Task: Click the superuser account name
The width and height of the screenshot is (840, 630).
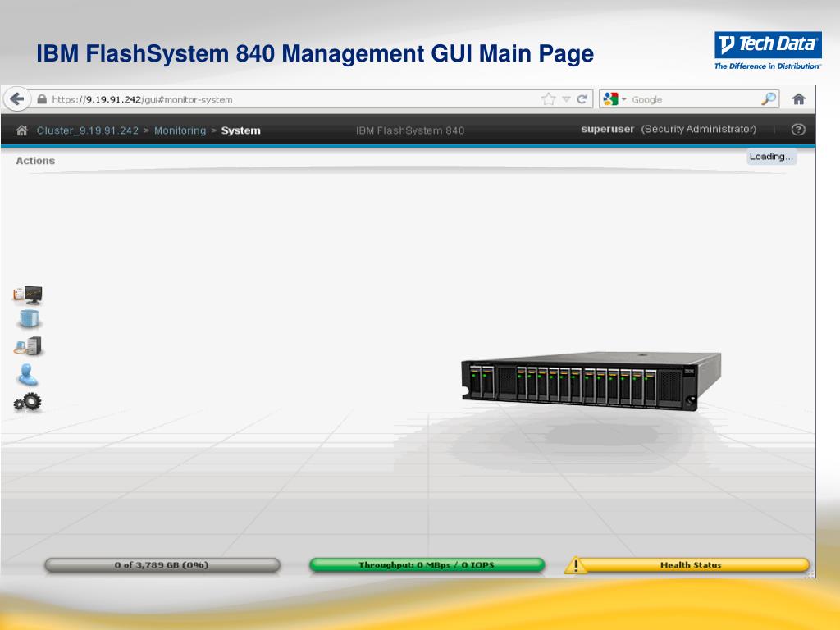Action: [608, 129]
